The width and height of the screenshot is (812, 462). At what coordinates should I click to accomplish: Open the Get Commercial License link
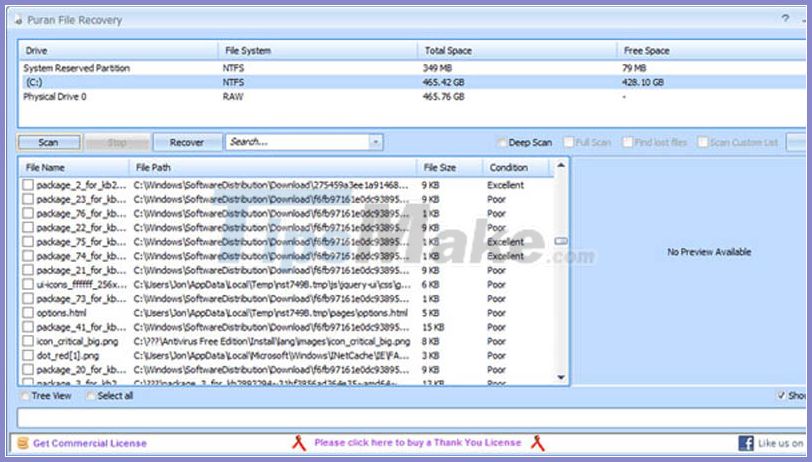click(x=90, y=443)
